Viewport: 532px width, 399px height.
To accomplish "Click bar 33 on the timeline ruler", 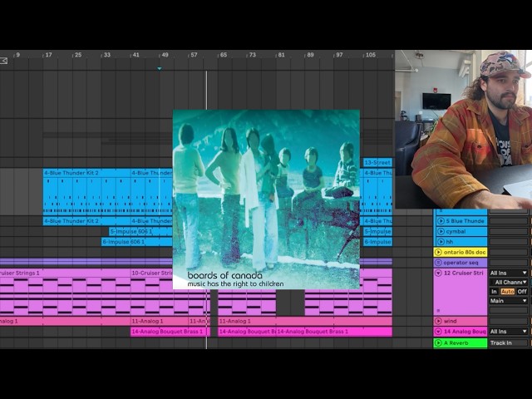I will pyautogui.click(x=107, y=55).
